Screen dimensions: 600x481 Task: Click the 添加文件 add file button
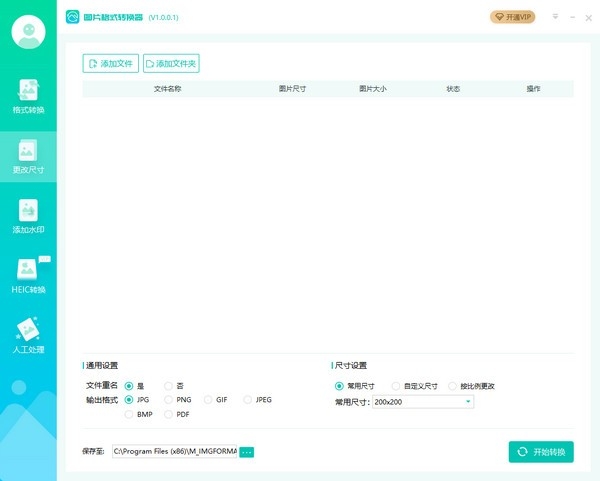110,64
